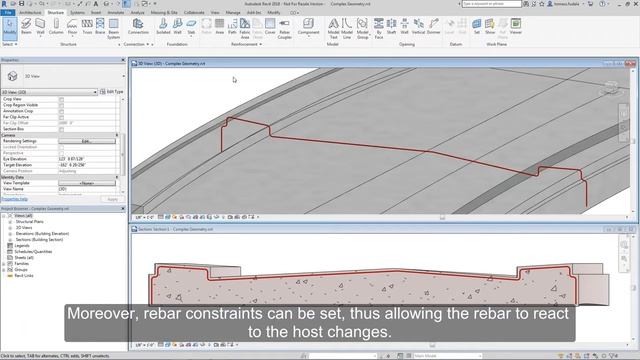The width and height of the screenshot is (640, 360).
Task: Expand the Select panel dropdown
Action: [x=10, y=44]
